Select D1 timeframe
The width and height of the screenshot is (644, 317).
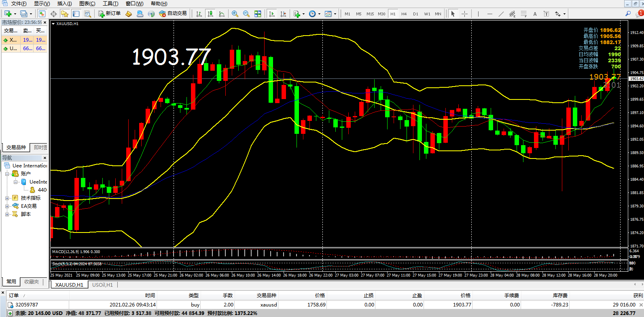tap(415, 14)
